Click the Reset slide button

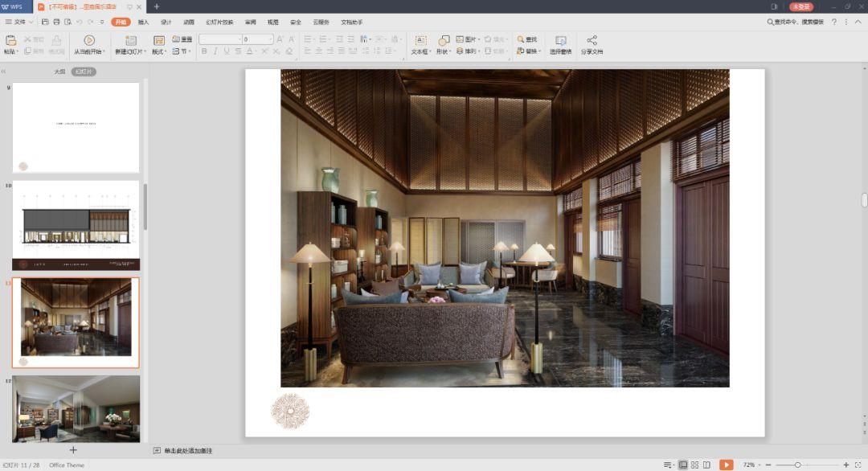tap(182, 39)
